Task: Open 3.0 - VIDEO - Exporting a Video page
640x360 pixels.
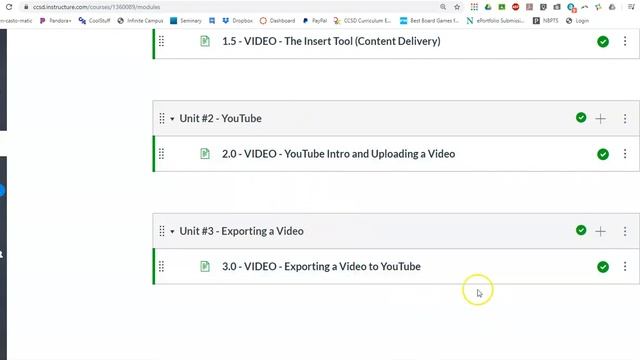Action: point(321,267)
